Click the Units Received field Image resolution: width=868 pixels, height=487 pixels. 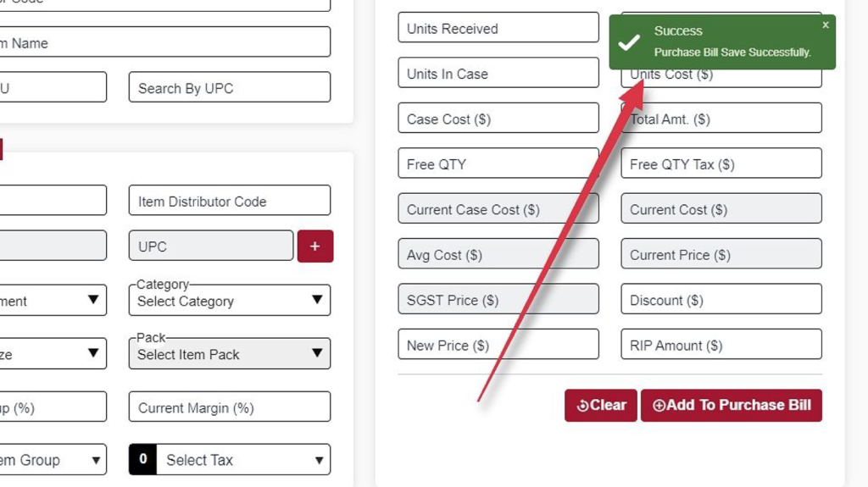[x=498, y=28]
